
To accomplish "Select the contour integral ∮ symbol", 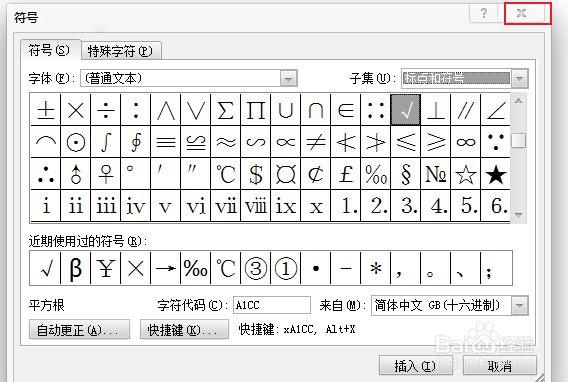I will (x=136, y=142).
